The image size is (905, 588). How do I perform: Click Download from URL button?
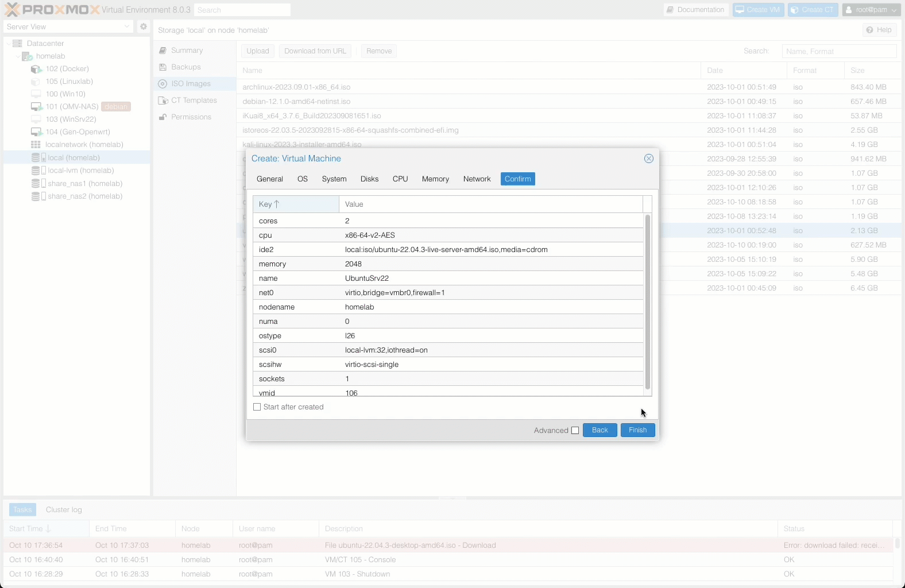[315, 51]
